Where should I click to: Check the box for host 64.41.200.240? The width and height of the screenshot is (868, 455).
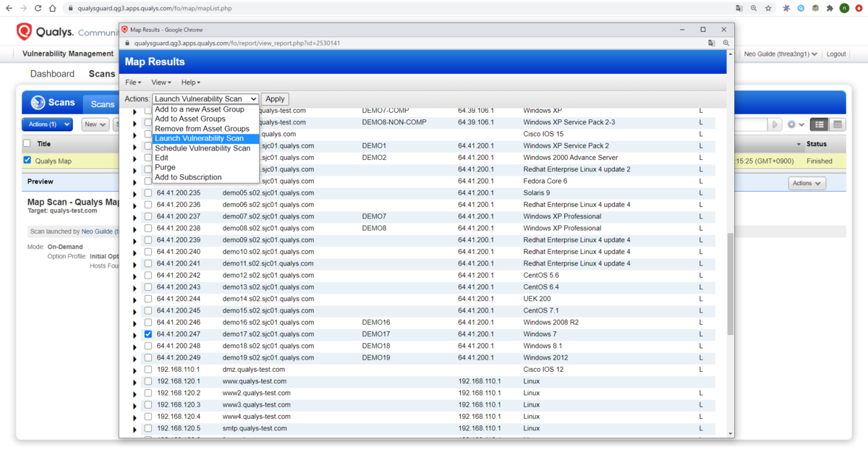coord(148,252)
